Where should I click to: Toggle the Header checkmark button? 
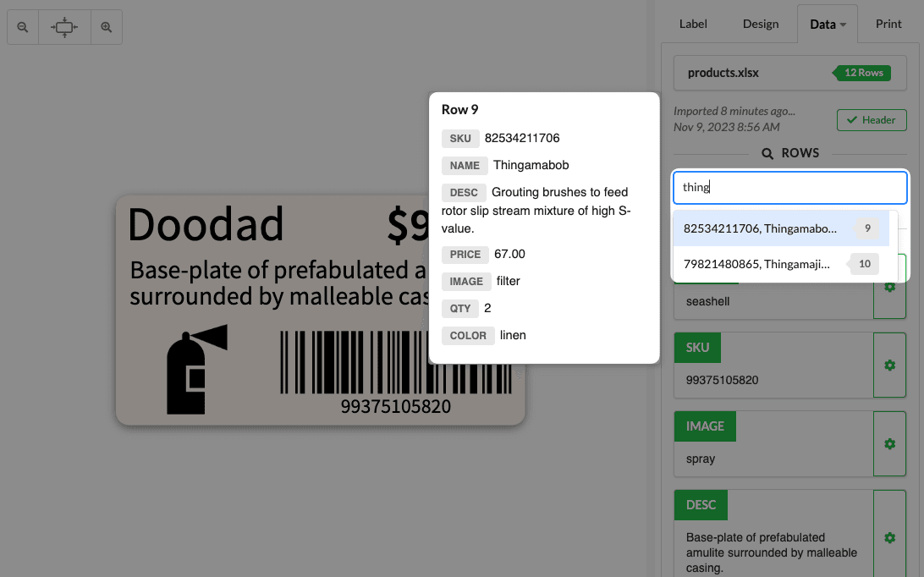872,120
